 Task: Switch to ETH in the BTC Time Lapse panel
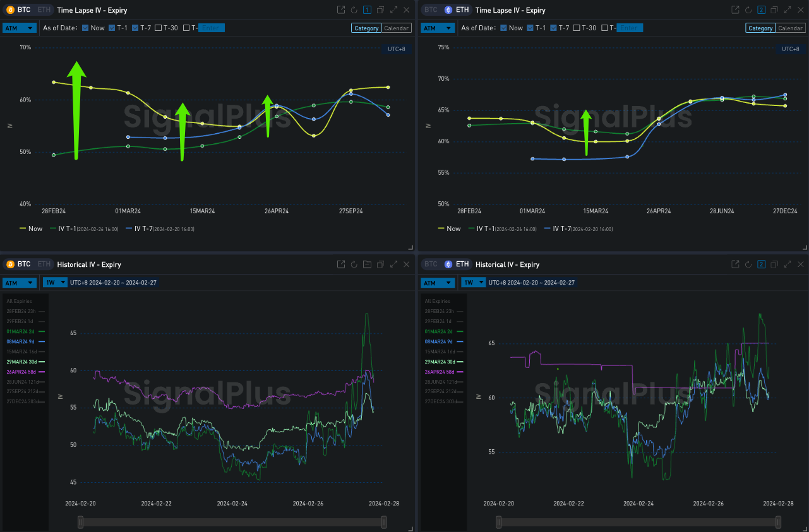[44, 10]
